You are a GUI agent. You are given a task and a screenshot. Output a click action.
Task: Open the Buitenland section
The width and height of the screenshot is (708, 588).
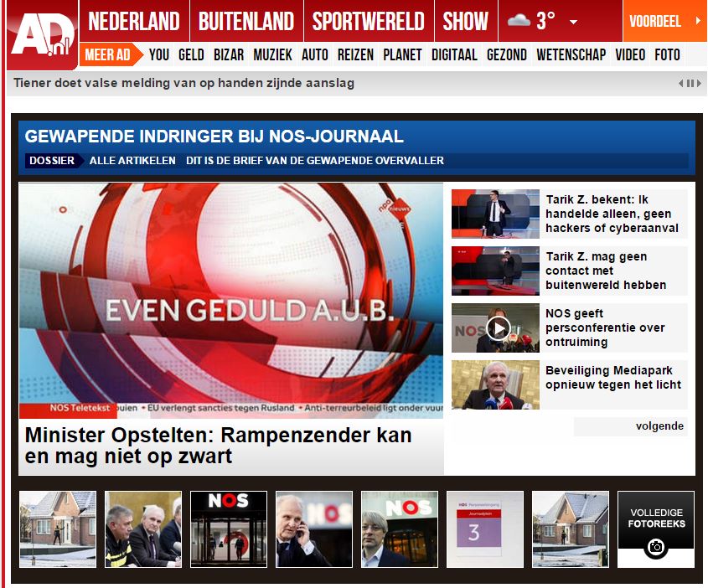(245, 21)
